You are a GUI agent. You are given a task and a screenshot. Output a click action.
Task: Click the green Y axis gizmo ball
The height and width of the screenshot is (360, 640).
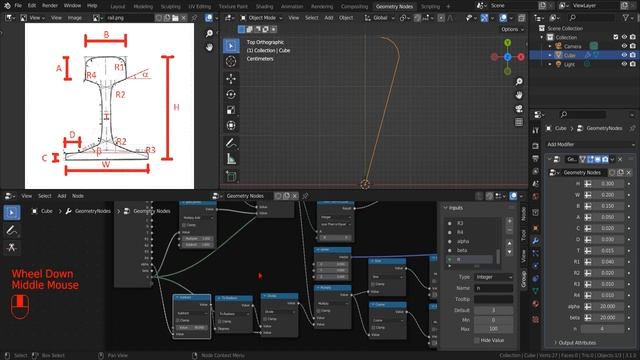point(507,42)
